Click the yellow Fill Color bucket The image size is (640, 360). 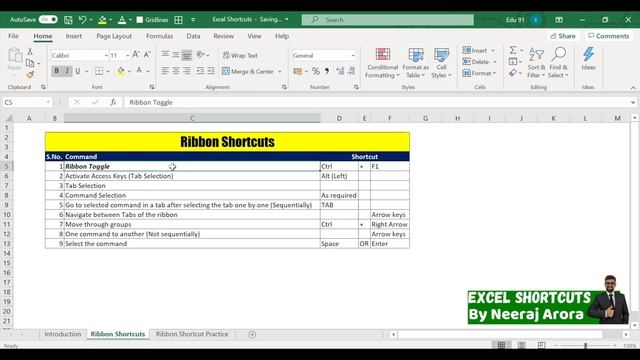(x=121, y=71)
